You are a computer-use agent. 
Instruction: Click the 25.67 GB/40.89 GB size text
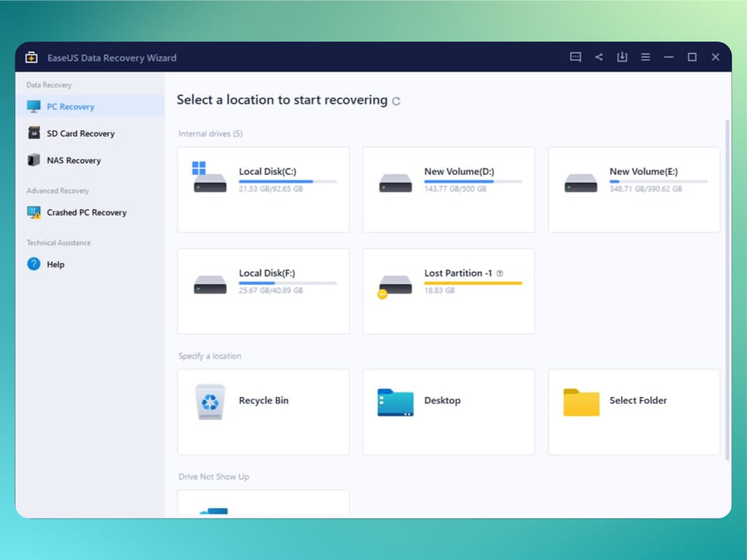tap(271, 290)
